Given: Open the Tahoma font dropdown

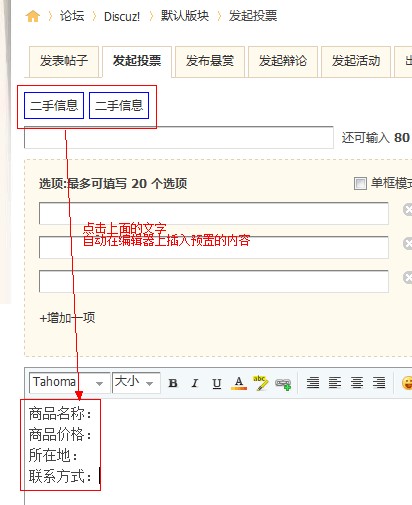Looking at the screenshot, I should point(69,383).
